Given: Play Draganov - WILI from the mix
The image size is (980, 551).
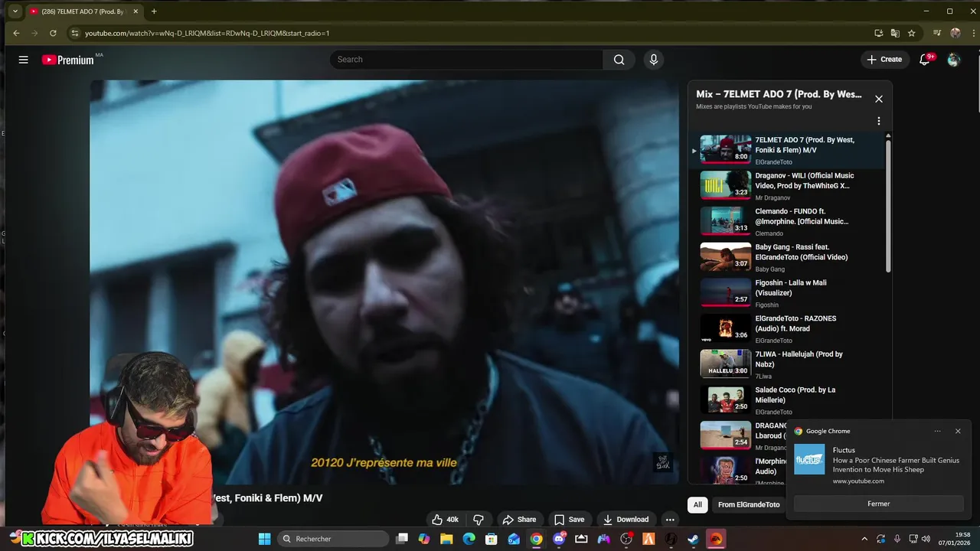Looking at the screenshot, I should point(789,186).
